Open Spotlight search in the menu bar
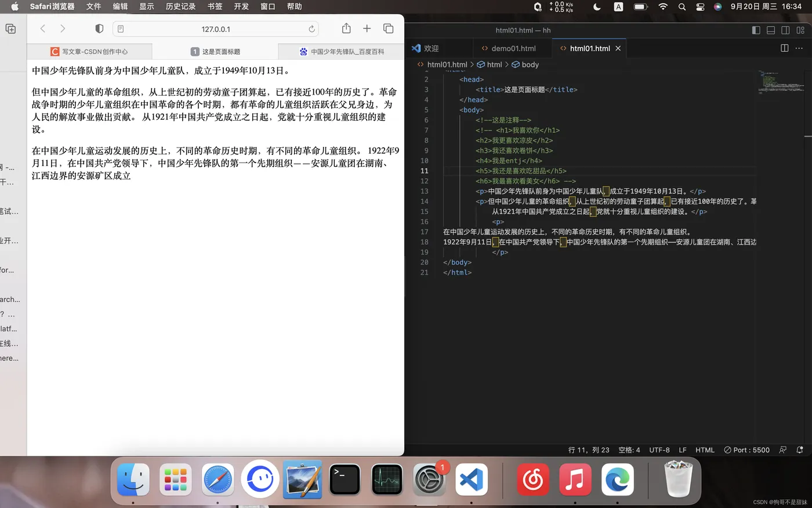This screenshot has height=508, width=812. pos(682,6)
